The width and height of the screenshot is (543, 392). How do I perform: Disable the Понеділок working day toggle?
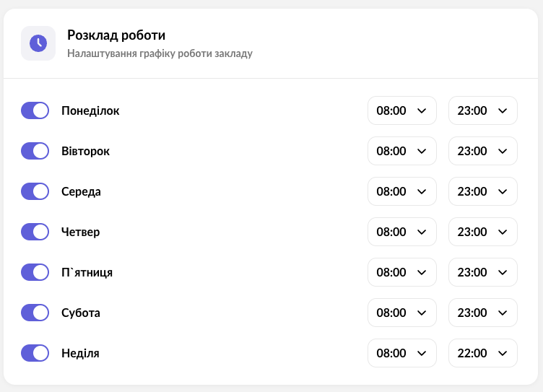click(35, 111)
